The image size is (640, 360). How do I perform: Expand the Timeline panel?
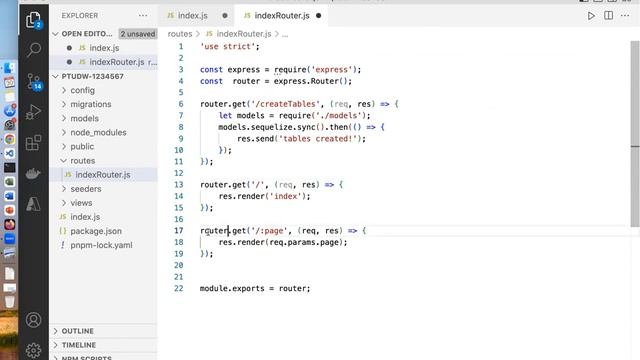click(79, 345)
